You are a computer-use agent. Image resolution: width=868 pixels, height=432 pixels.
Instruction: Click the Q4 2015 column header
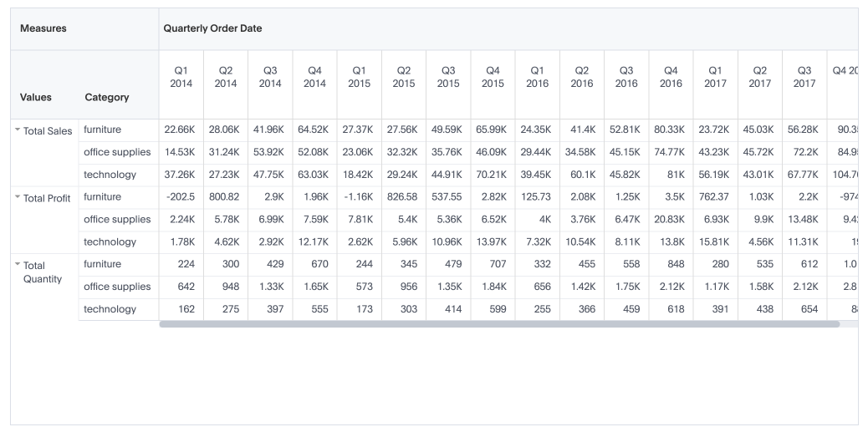click(x=493, y=77)
